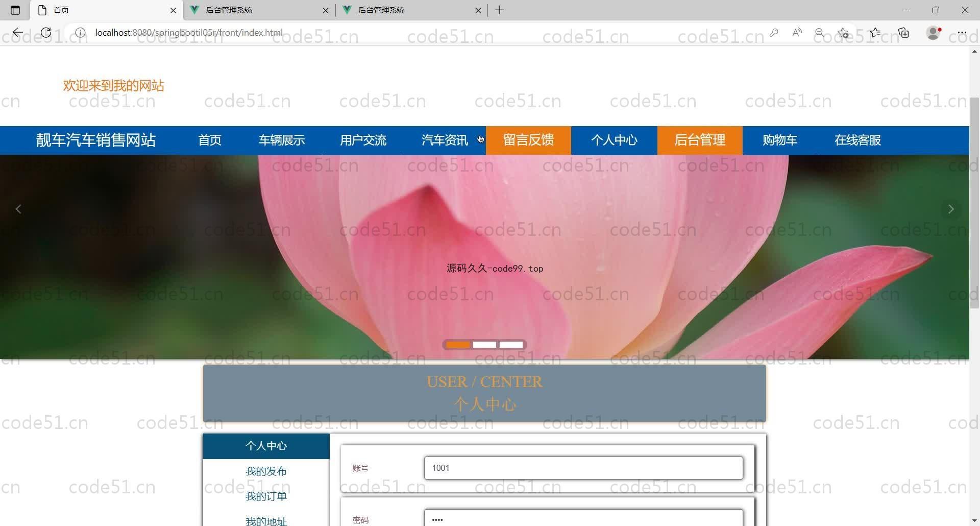Open 在线客服 navigation item

click(x=857, y=140)
